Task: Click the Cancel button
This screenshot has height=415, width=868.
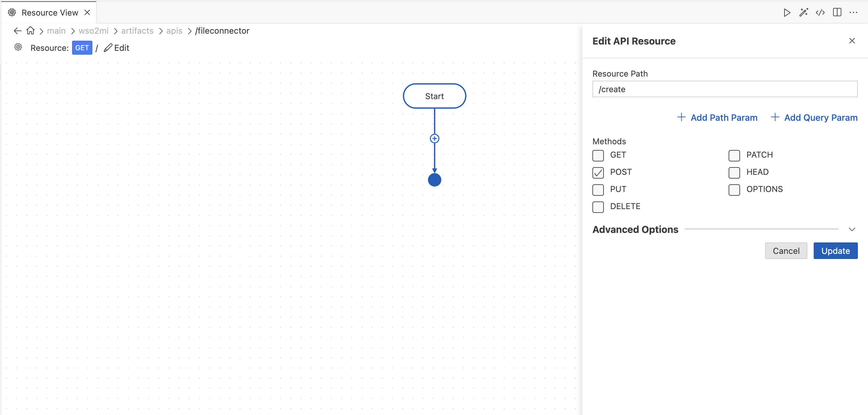Action: click(x=786, y=250)
